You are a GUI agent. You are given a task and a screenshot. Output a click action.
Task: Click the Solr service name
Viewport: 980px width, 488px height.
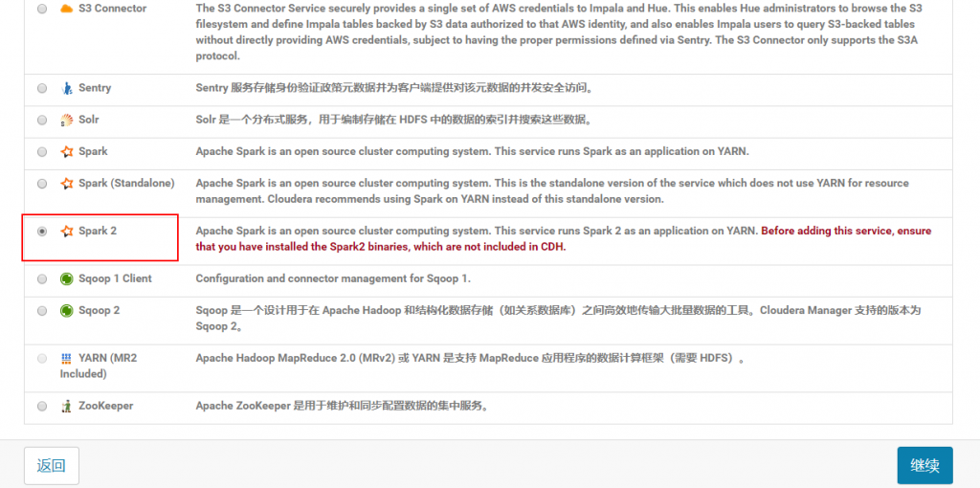[x=89, y=120]
